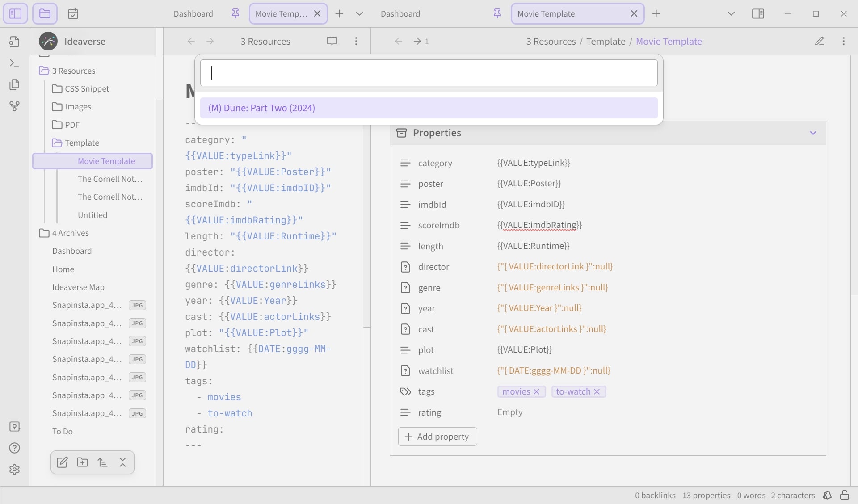Create a new note with pencil icon
The width and height of the screenshot is (858, 504).
62,462
